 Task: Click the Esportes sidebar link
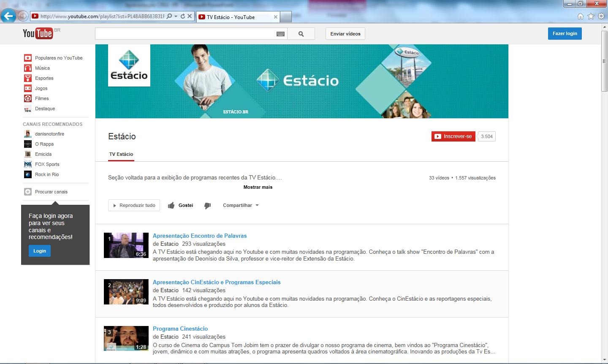[x=44, y=78]
